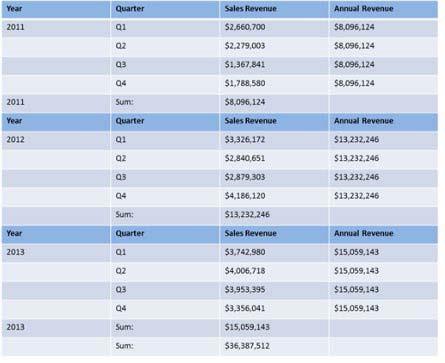The width and height of the screenshot is (445, 363).
Task: Click the 2011 Q1 sales revenue $2,660,700
Action: tap(245, 27)
